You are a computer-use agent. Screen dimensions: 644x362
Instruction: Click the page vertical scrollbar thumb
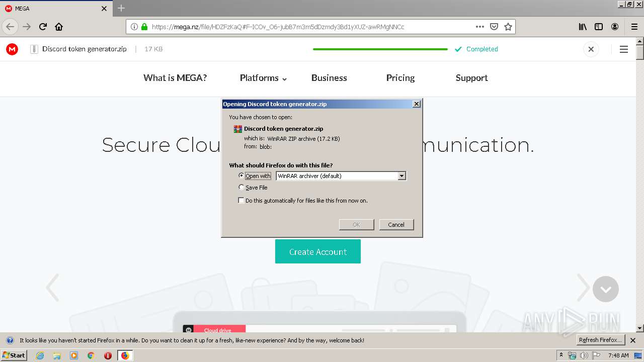pyautogui.click(x=640, y=52)
